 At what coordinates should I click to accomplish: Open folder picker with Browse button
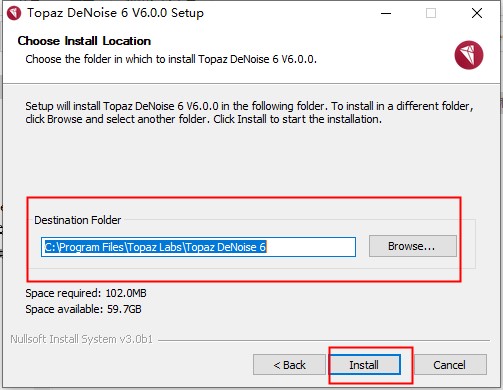[413, 246]
